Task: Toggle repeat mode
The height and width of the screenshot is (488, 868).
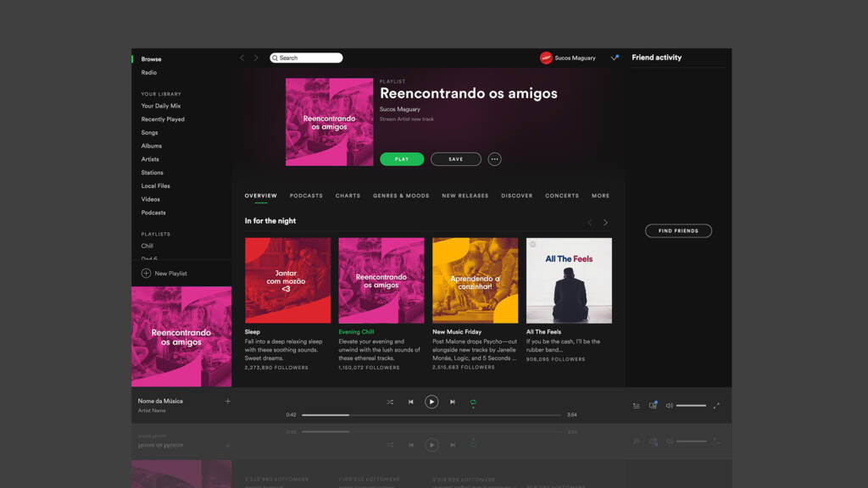Action: coord(473,402)
